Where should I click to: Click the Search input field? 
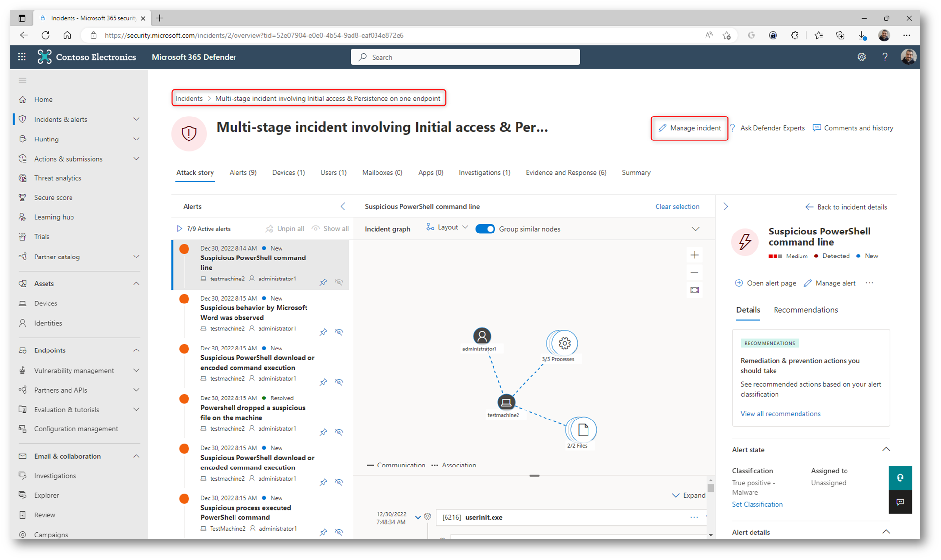coord(465,57)
